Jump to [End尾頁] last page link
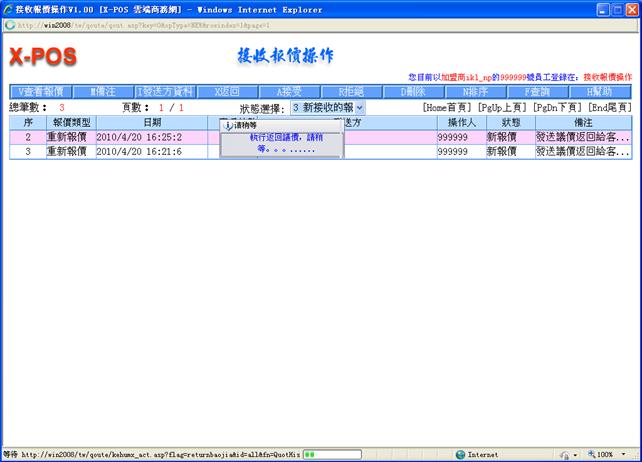The height and width of the screenshot is (462, 642). [609, 107]
